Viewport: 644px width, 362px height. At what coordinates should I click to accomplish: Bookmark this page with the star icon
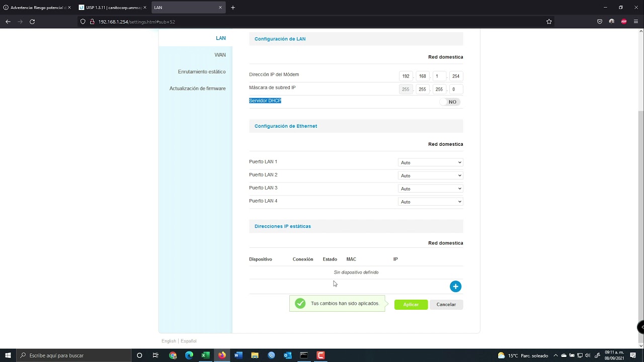pos(549,22)
